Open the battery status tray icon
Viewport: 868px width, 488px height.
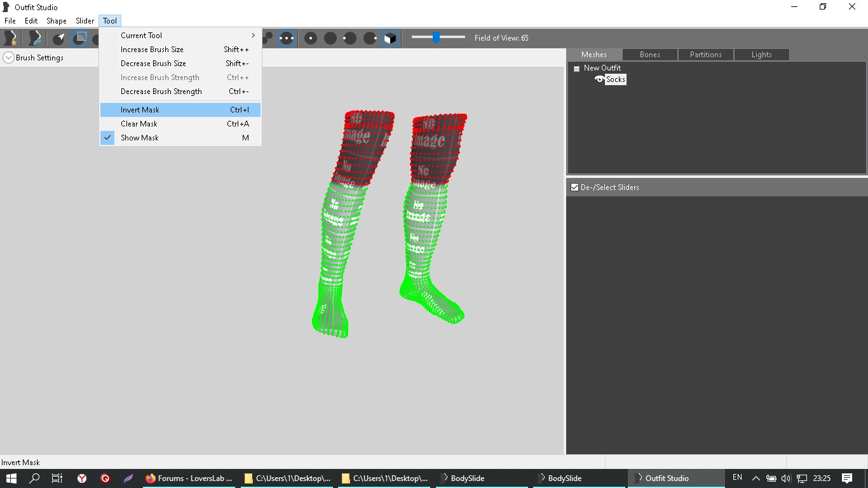coord(771,478)
